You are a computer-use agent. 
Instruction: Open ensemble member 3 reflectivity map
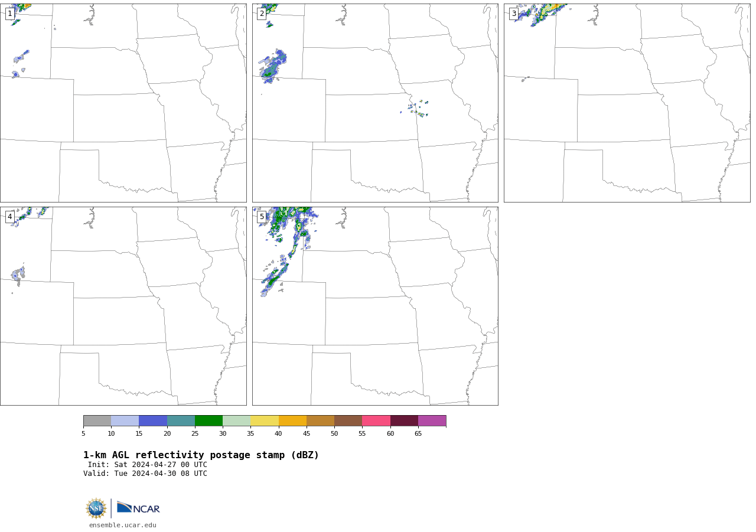point(627,103)
